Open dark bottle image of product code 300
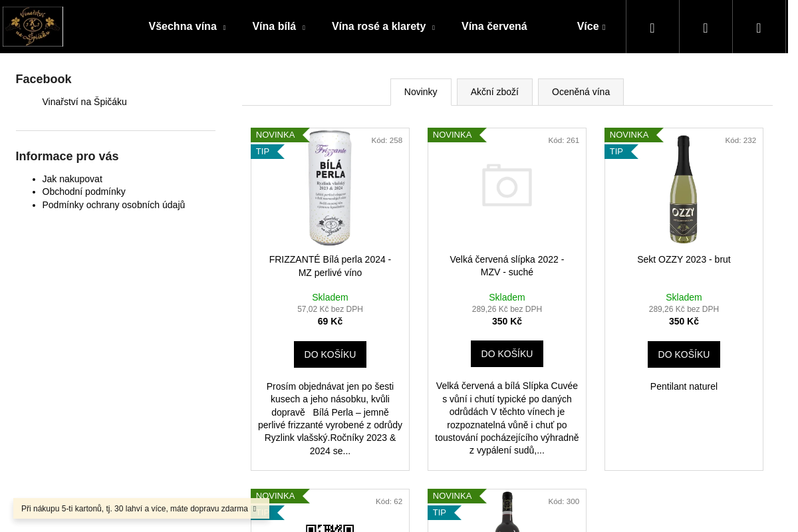This screenshot has height=532, width=798. tap(507, 512)
